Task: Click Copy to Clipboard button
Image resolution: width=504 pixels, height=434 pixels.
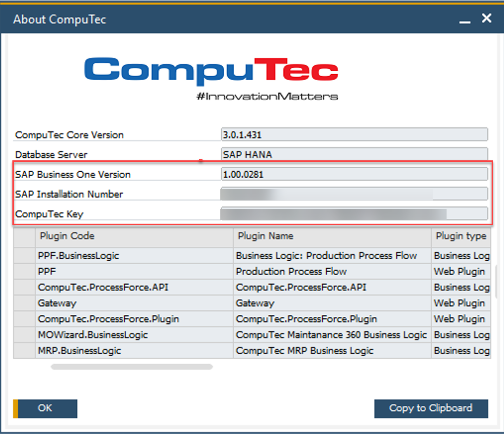Action: click(x=431, y=408)
